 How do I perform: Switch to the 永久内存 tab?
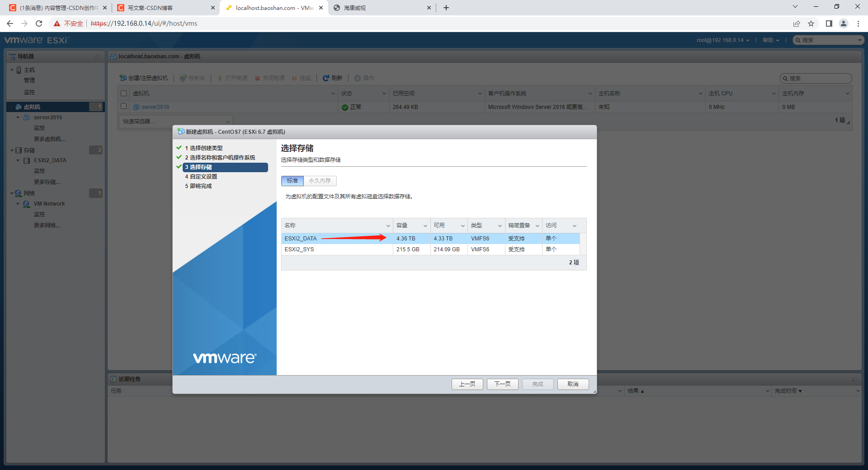[x=320, y=181]
